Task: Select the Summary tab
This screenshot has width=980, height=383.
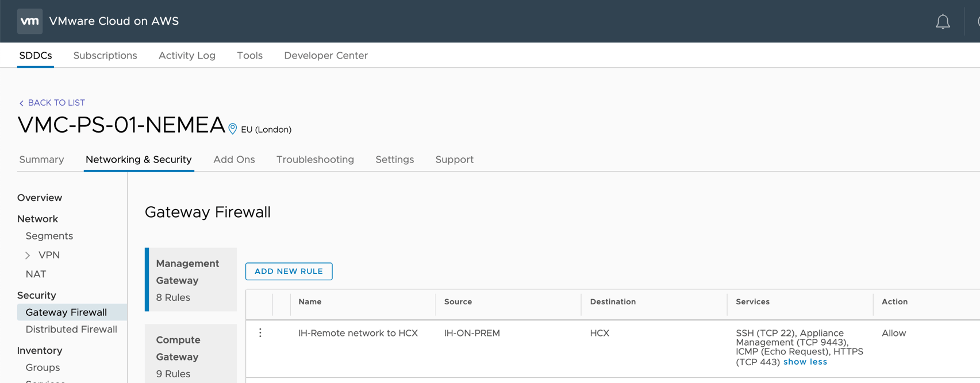Action: pos(41,160)
